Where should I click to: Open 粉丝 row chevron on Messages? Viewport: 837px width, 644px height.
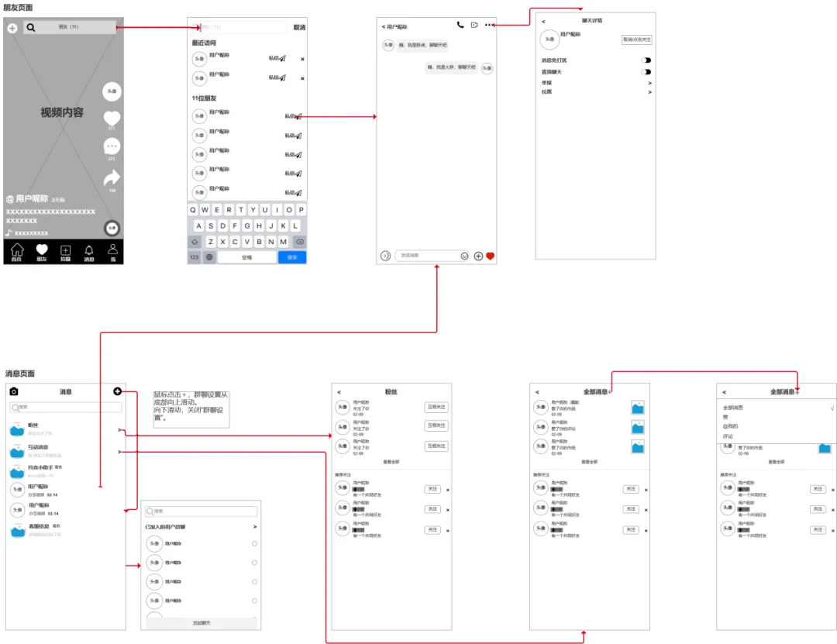click(119, 429)
